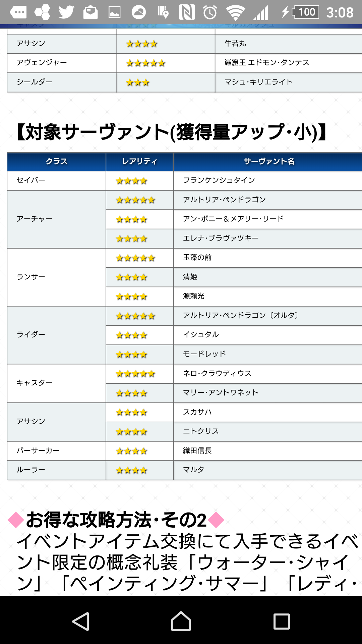Tap the Twitter notification icon
Viewport: 362px width, 644px height.
point(66,13)
